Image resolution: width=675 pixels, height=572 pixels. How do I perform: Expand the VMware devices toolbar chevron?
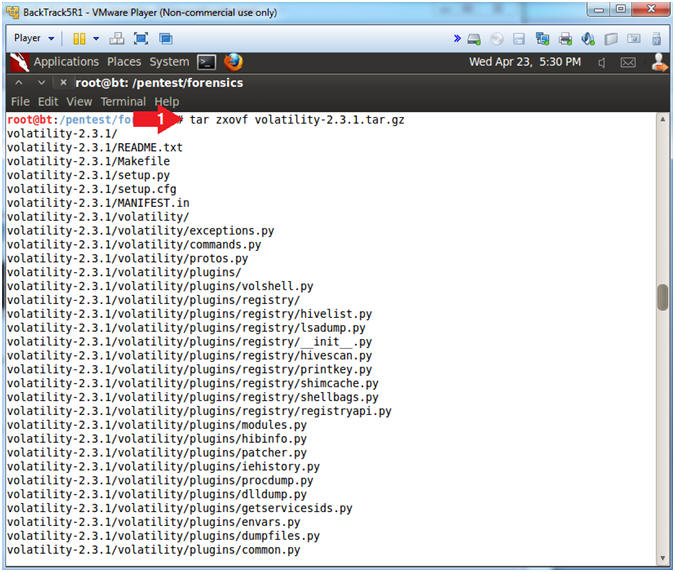(457, 39)
